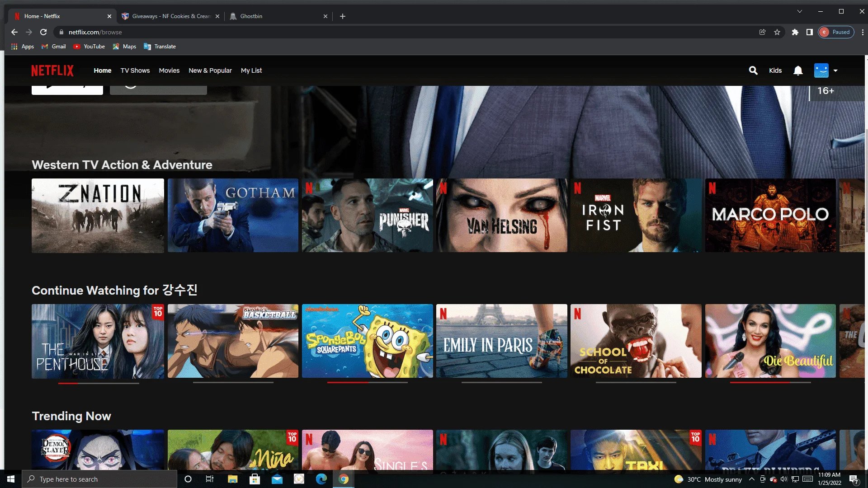This screenshot has height=488, width=868.
Task: Open the Movies menu
Action: 169,70
